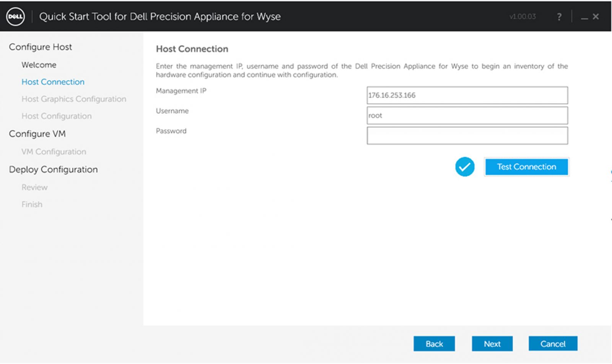Cancel the setup wizard
Viewport: 612px width, 364px height.
(x=553, y=344)
